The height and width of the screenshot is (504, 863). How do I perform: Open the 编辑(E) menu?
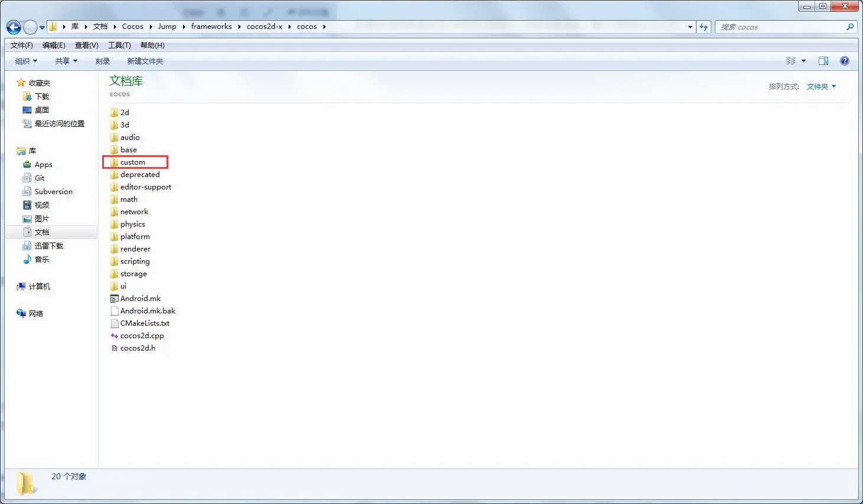(54, 45)
